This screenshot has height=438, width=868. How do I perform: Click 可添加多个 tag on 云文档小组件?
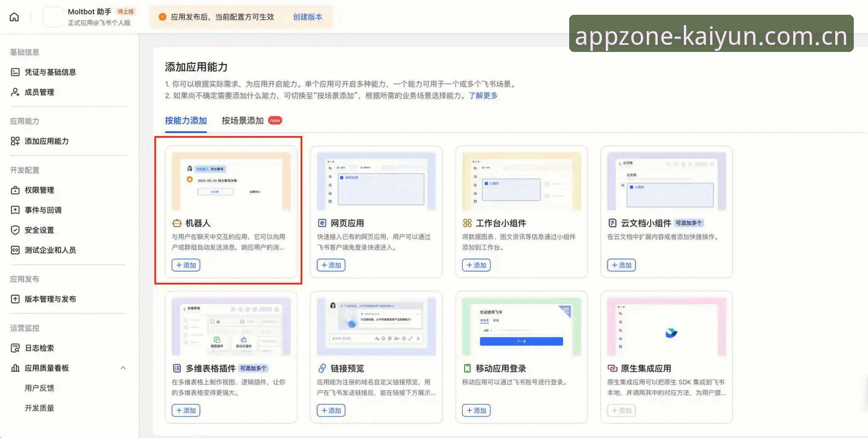point(689,223)
